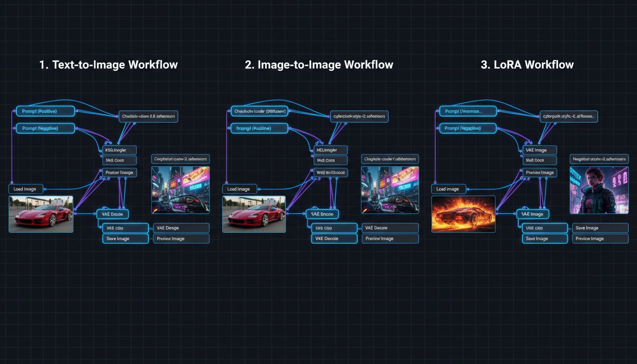Viewport: 637px width, 364px height.
Task: Click the VAE Decode node in Text-to-Image workflow
Action: tap(112, 214)
